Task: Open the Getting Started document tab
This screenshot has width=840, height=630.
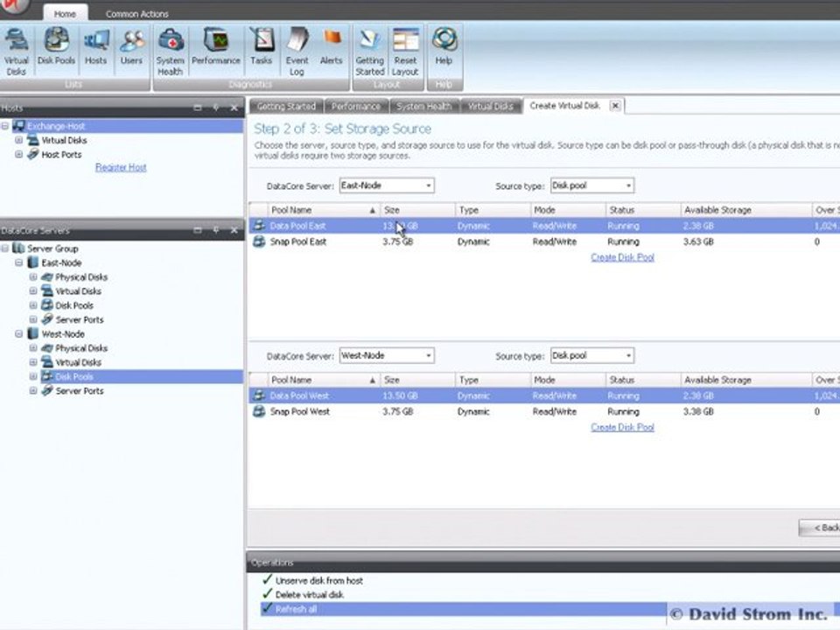Action: pyautogui.click(x=286, y=106)
